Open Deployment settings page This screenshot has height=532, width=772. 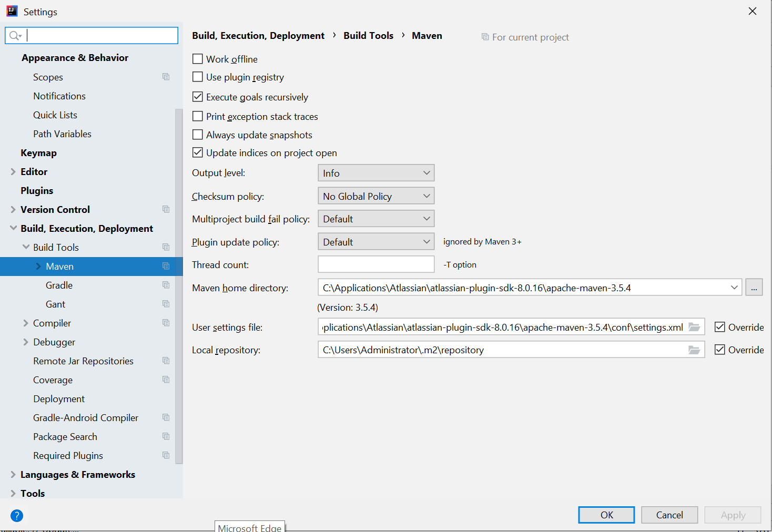(59, 398)
